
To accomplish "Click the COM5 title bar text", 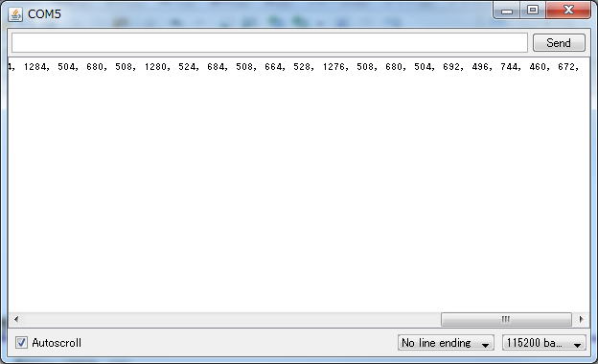I will (x=44, y=14).
